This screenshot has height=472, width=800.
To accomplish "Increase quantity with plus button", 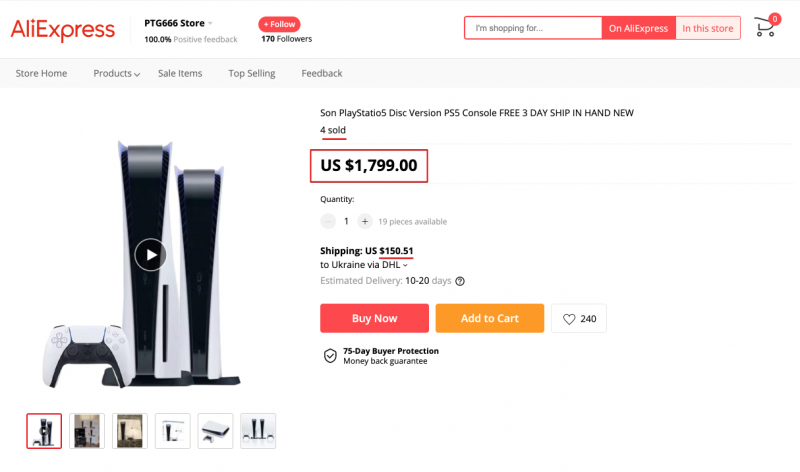I will (x=365, y=221).
